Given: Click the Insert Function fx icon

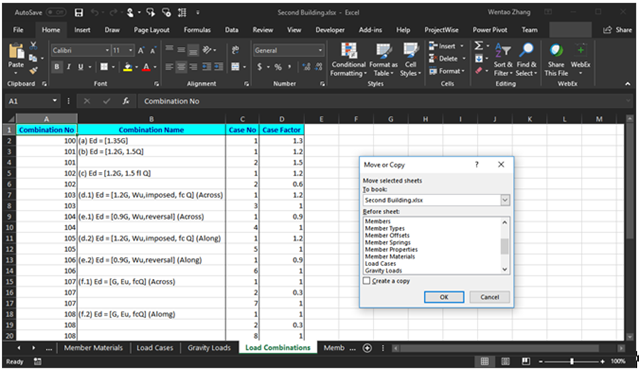Looking at the screenshot, I should point(126,101).
